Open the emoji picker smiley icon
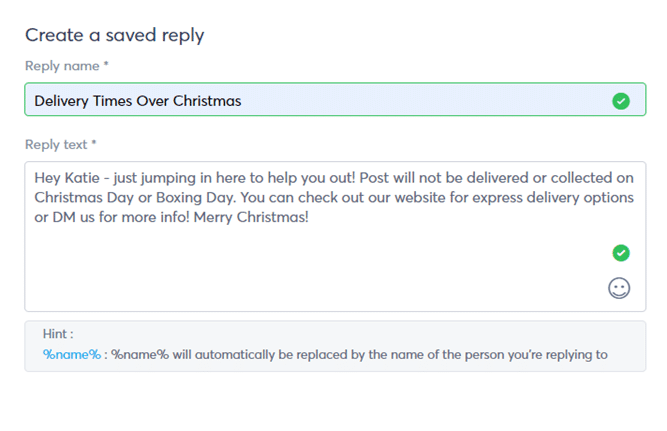 click(x=620, y=288)
